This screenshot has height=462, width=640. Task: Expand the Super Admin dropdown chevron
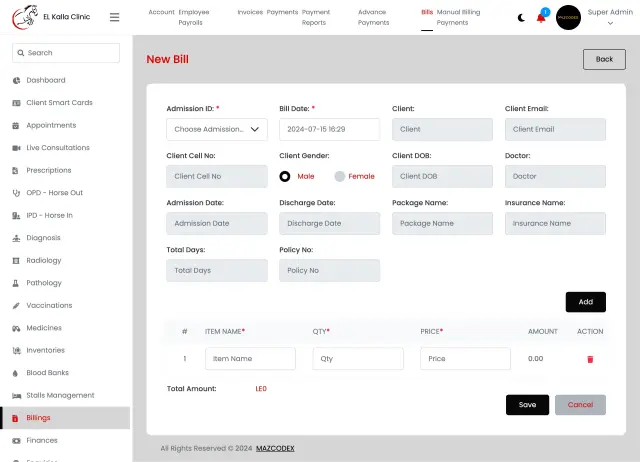click(x=610, y=23)
